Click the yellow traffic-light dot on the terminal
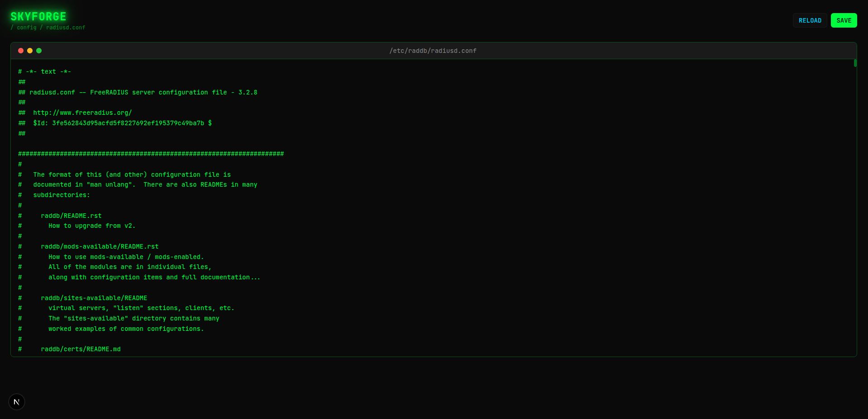Viewport: 868px width, 419px height. 29,51
